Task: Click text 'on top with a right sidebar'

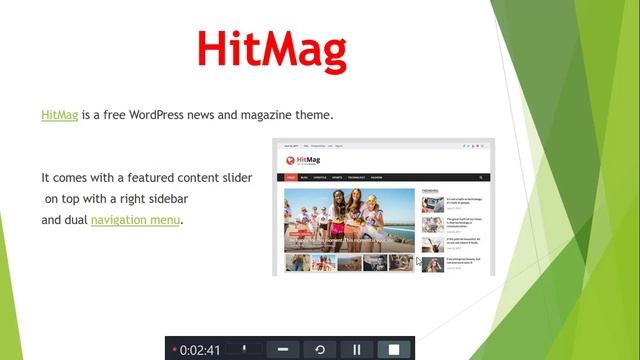Action: [116, 199]
